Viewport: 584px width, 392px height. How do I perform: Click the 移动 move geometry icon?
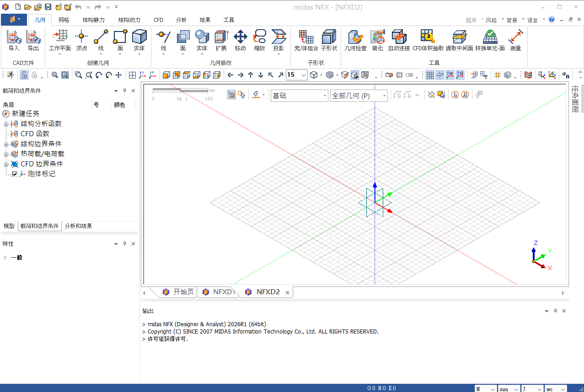(x=240, y=37)
